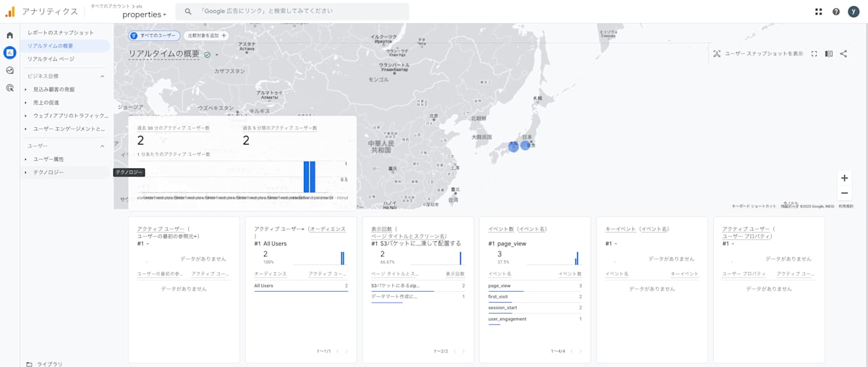868x367 pixels.
Task: Click the share icon above the map
Action: pyautogui.click(x=843, y=53)
